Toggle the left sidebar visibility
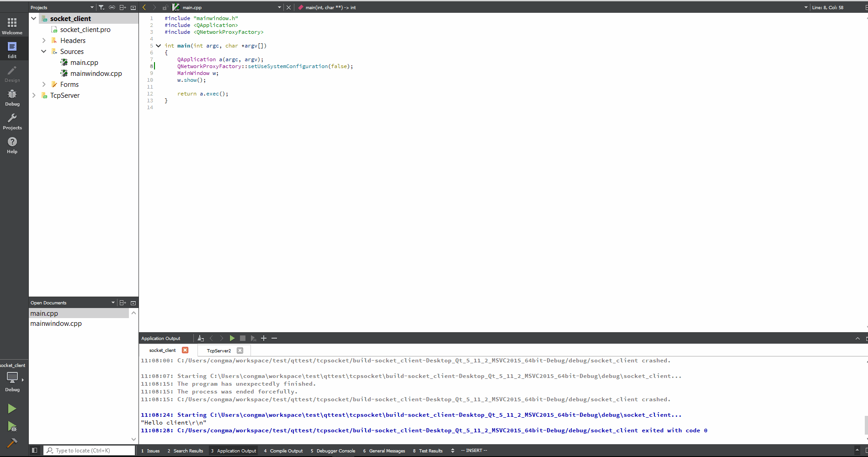The image size is (868, 457). coord(34,451)
